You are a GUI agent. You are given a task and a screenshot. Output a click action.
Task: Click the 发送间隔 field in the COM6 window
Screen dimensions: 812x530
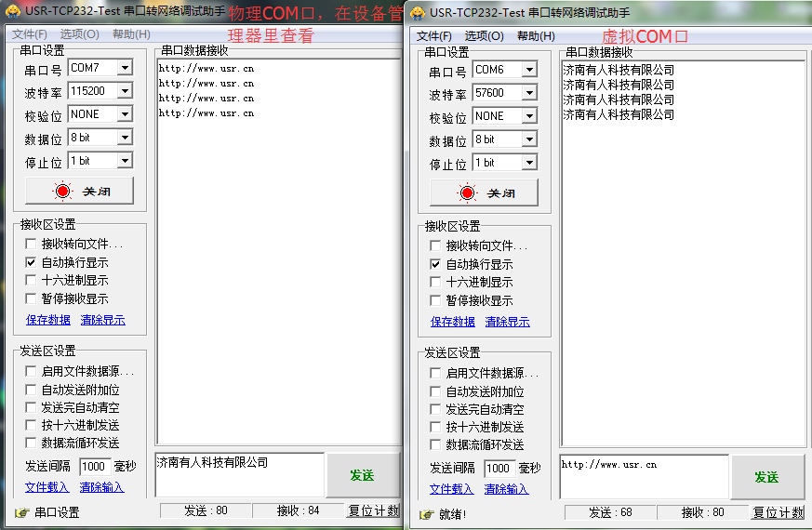click(x=499, y=469)
